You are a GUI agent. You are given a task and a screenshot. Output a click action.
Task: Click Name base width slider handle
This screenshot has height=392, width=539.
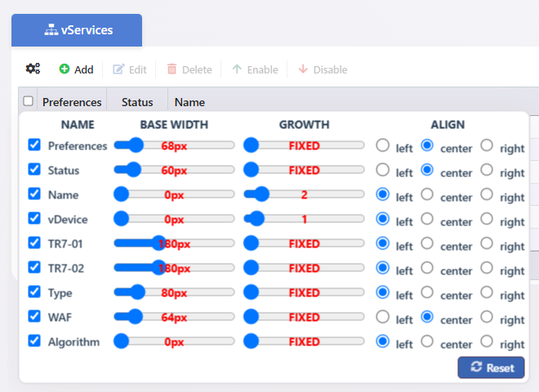[121, 194]
